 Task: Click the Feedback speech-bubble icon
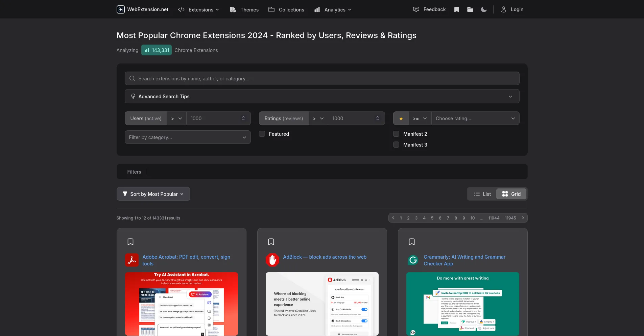click(x=416, y=9)
